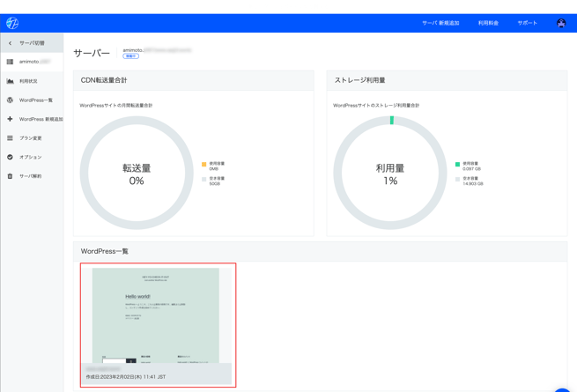Click the lines icon for プラン変更
This screenshot has height=392, width=577.
(x=10, y=138)
